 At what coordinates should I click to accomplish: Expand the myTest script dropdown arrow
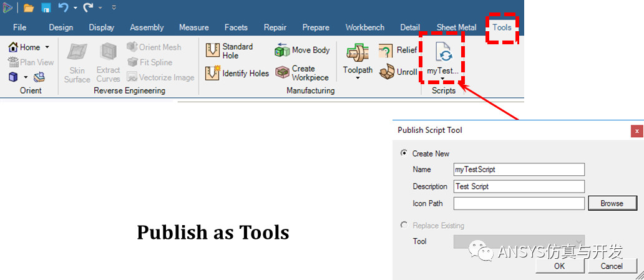[x=443, y=79]
